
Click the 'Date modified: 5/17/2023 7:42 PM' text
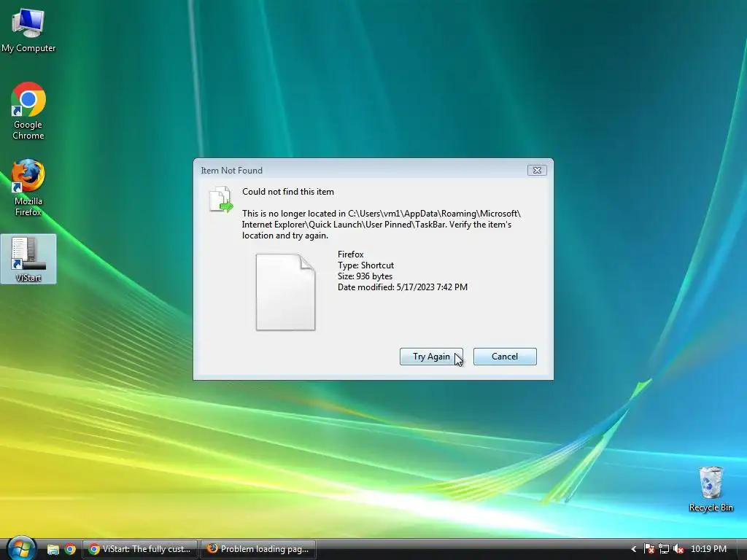pyautogui.click(x=403, y=287)
